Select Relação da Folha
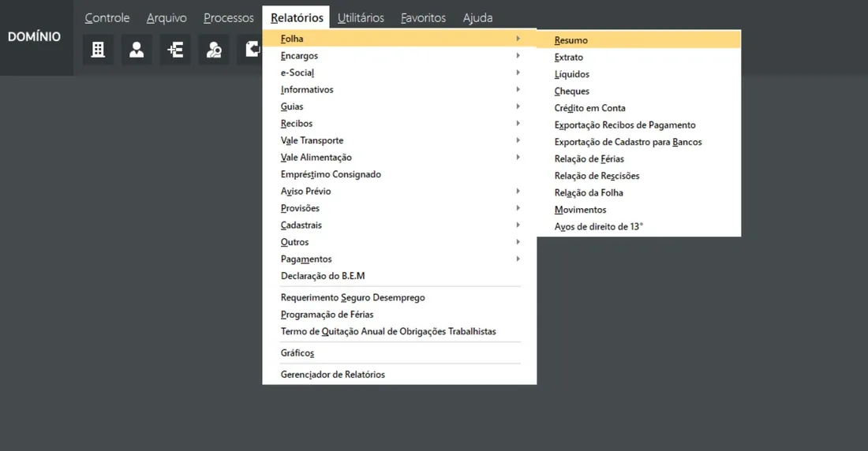Screen dimensions: 868x451 (639, 193)
